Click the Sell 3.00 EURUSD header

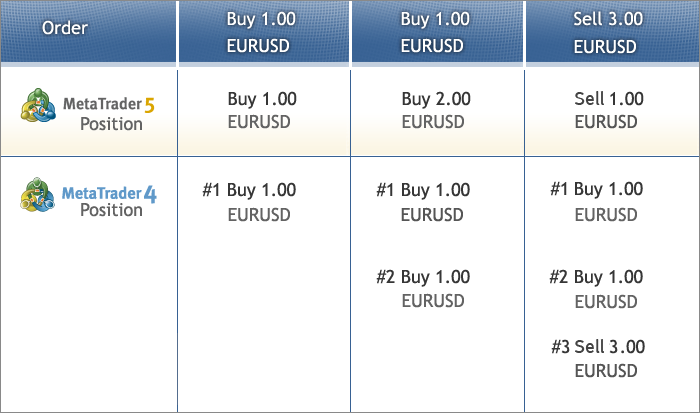[x=608, y=32]
